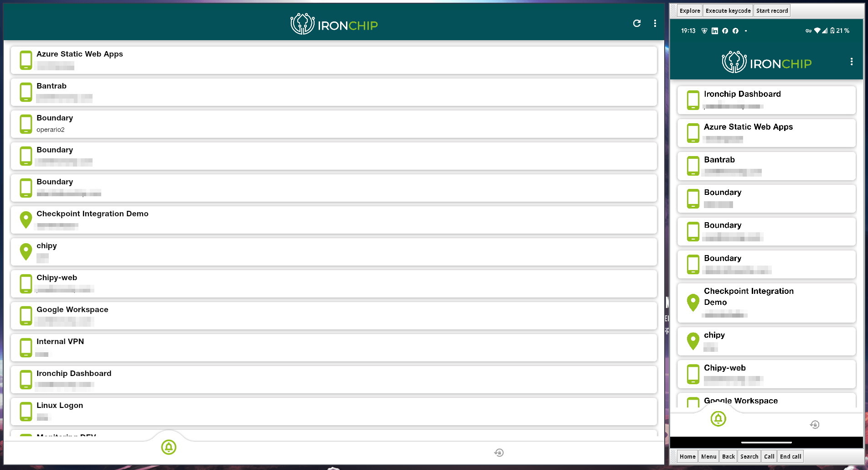The image size is (868, 470).
Task: Click phone icon of Azure Static Web Apps in emulator
Action: 693,133
